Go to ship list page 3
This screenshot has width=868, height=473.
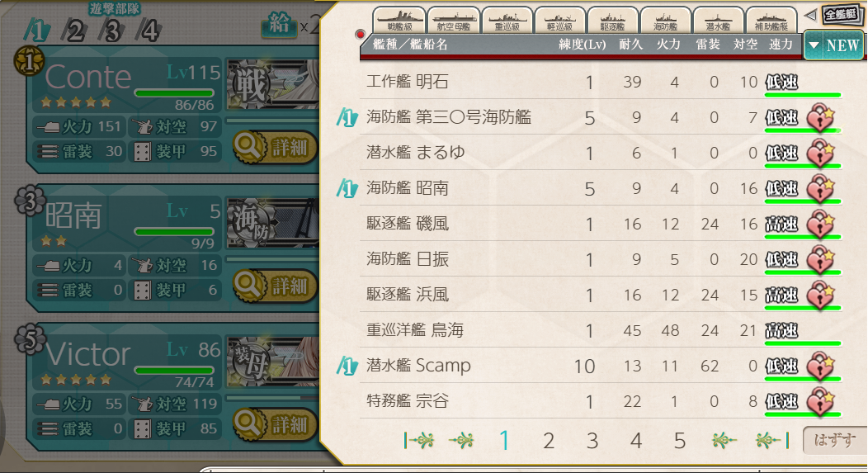tap(592, 441)
